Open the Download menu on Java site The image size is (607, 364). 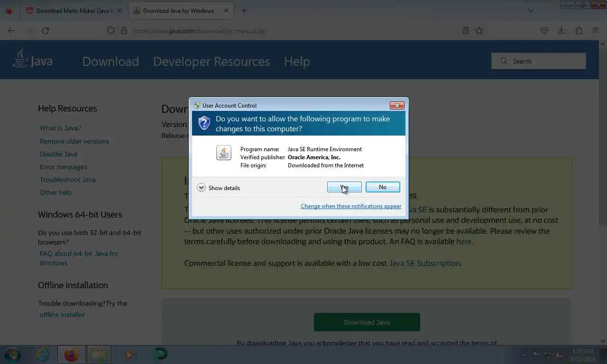[110, 62]
